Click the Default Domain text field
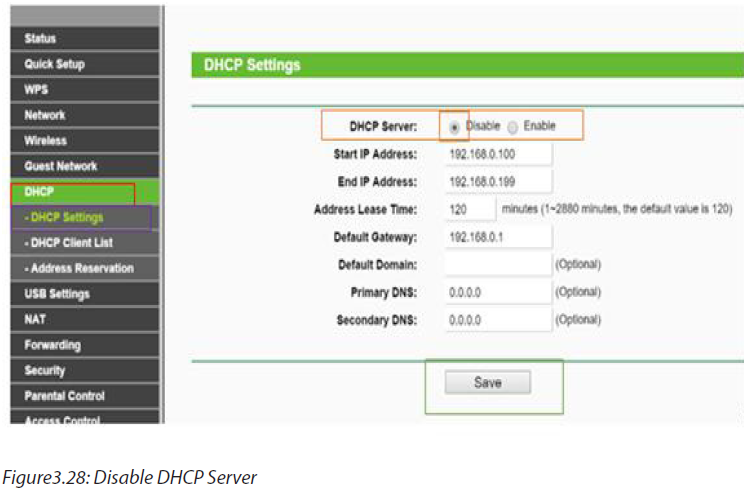Screen dimensions: 744x496 click(498, 264)
